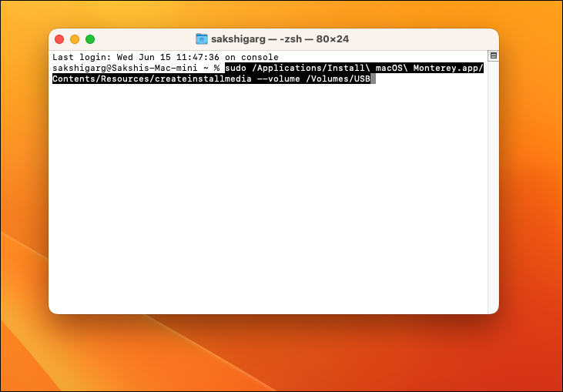The height and width of the screenshot is (392, 563).
Task: Click the highlighted 'sudo' command word
Action: [x=236, y=68]
